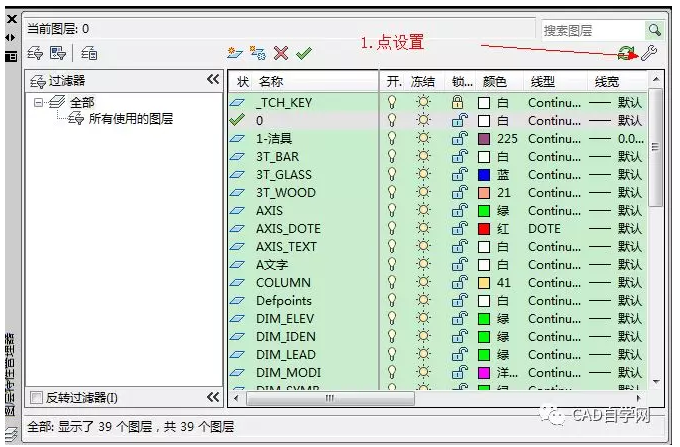The width and height of the screenshot is (680, 447).
Task: Open the layer settings wrench icon
Action: coord(649,53)
